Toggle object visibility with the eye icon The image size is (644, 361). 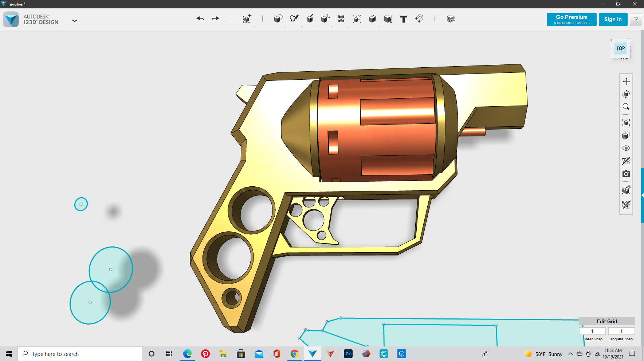point(626,148)
